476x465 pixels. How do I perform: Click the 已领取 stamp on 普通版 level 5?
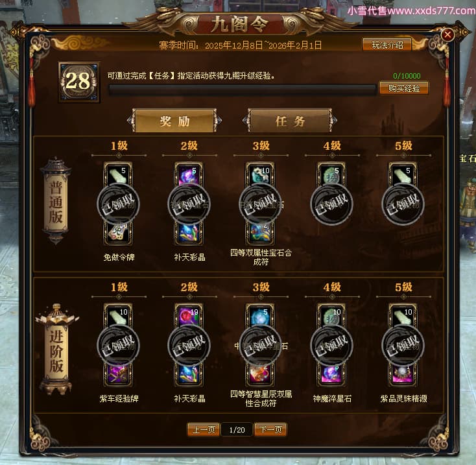point(403,204)
